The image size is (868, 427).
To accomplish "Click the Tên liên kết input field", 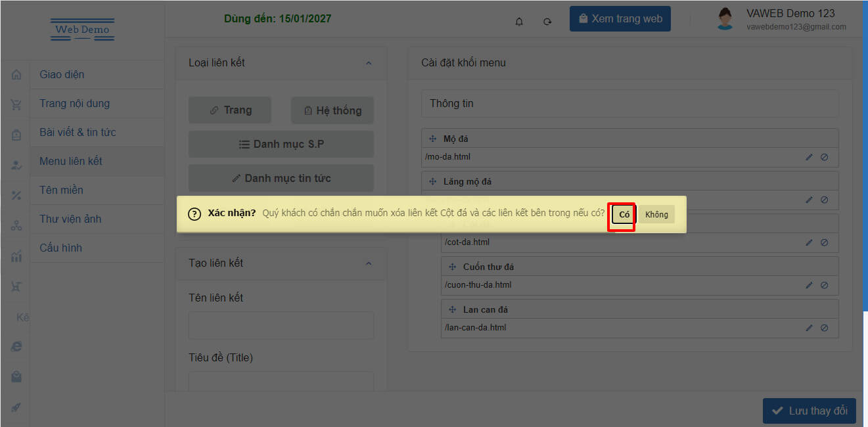I will [x=281, y=325].
